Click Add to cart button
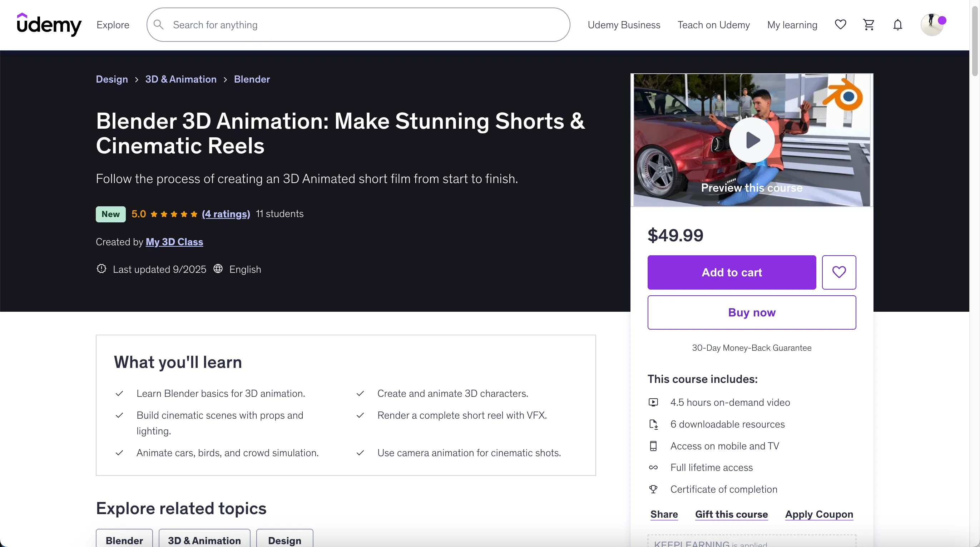 pos(731,272)
